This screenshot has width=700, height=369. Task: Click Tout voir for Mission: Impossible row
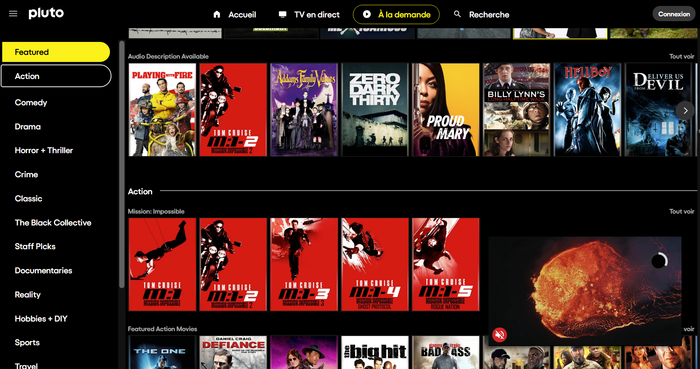tap(682, 211)
